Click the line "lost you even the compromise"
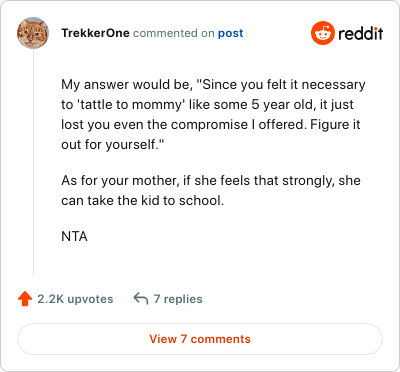This screenshot has width=400, height=372. coord(211,125)
